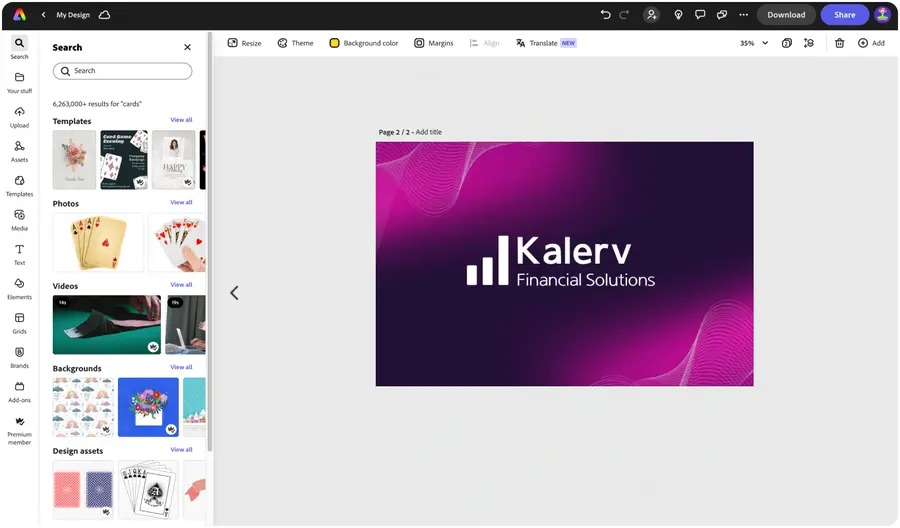The width and height of the screenshot is (900, 528).
Task: Open the Media panel icon
Action: click(20, 215)
